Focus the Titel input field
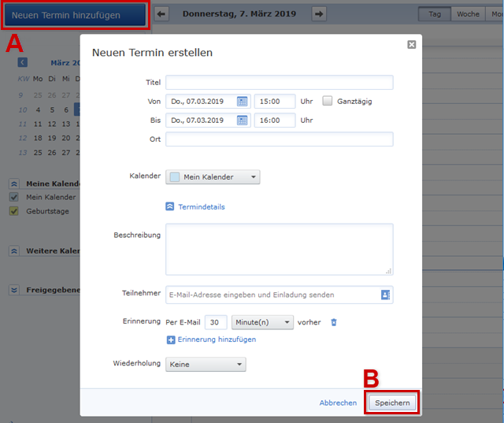Image resolution: width=504 pixels, height=423 pixels. coord(280,82)
